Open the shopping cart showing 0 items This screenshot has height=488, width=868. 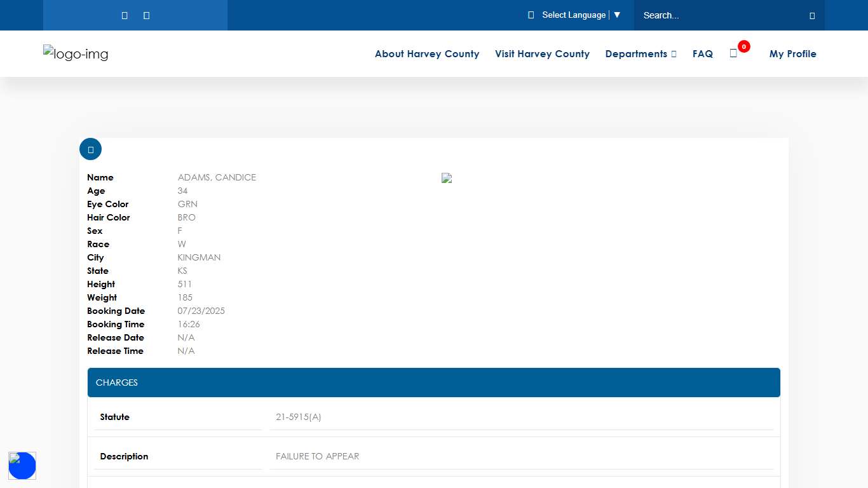734,54
